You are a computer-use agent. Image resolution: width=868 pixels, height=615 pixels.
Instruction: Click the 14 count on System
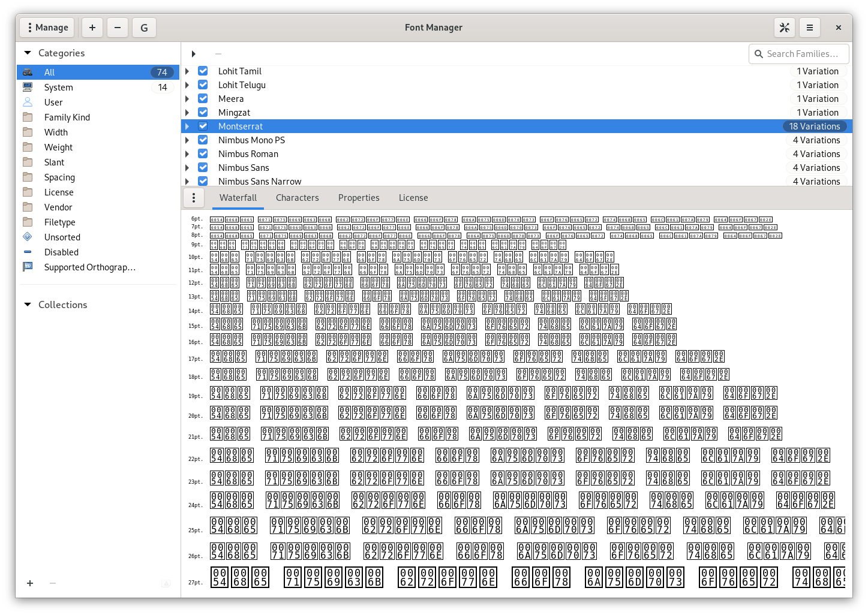click(x=163, y=87)
